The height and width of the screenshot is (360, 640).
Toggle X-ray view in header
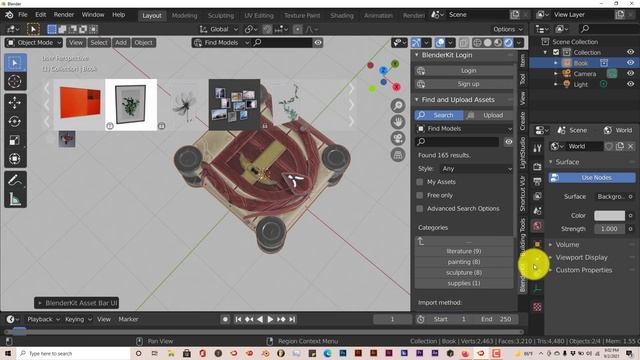point(464,42)
